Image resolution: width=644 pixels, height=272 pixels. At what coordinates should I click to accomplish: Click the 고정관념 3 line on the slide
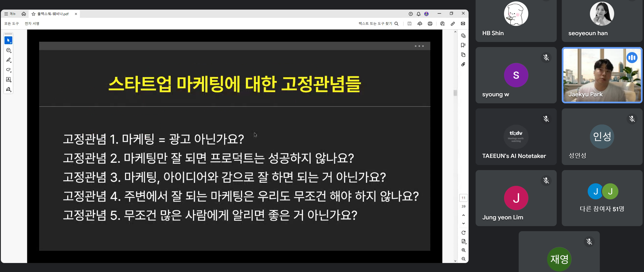224,177
